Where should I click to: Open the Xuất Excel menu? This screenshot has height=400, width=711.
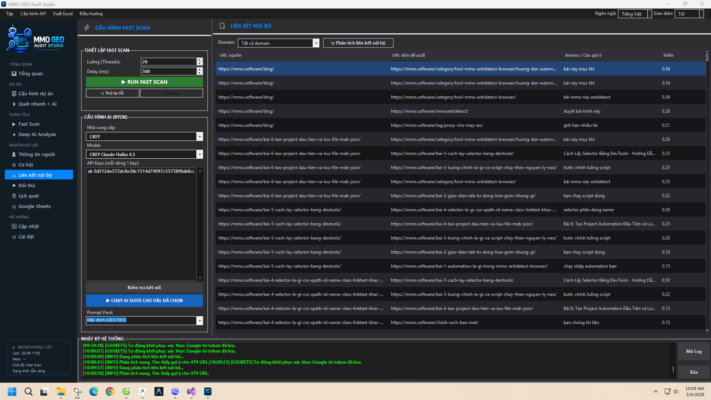click(x=63, y=14)
